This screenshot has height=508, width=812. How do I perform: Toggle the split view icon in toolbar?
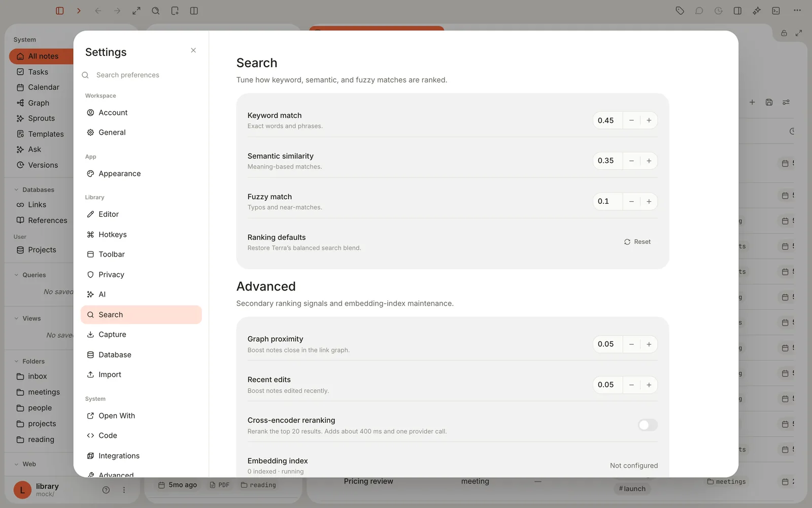(x=194, y=11)
